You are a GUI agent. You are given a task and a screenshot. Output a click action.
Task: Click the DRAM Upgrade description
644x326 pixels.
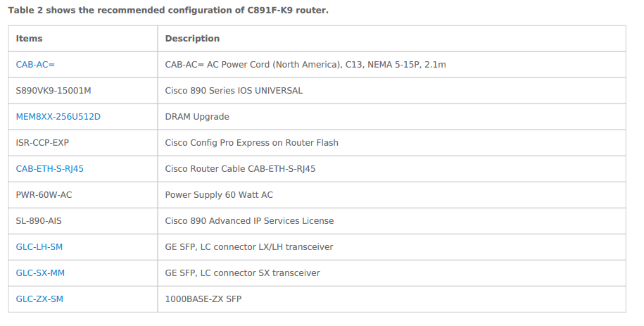(197, 117)
